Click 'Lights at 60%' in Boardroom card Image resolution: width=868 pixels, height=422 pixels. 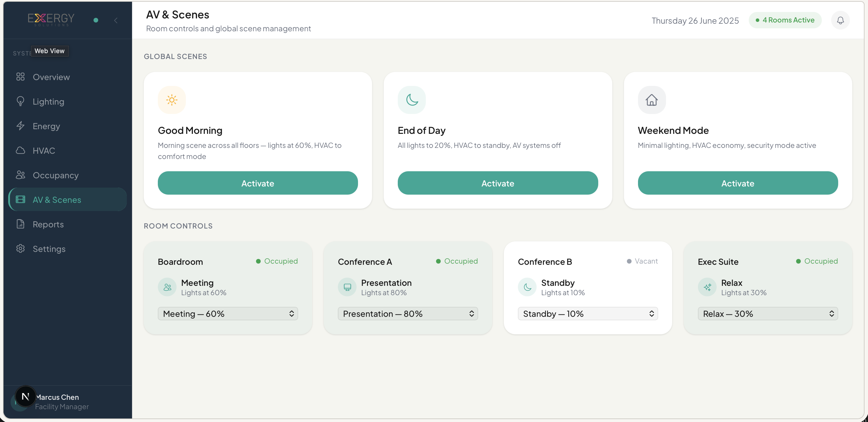(204, 293)
